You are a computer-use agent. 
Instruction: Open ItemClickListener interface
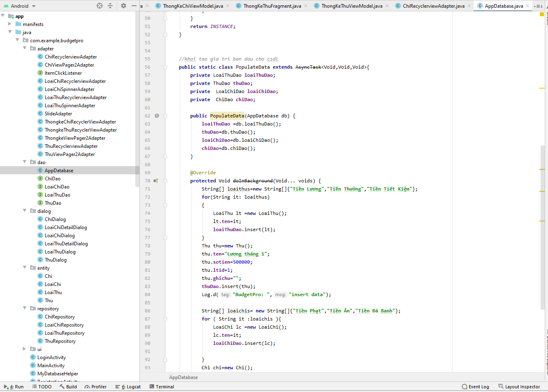click(x=63, y=73)
